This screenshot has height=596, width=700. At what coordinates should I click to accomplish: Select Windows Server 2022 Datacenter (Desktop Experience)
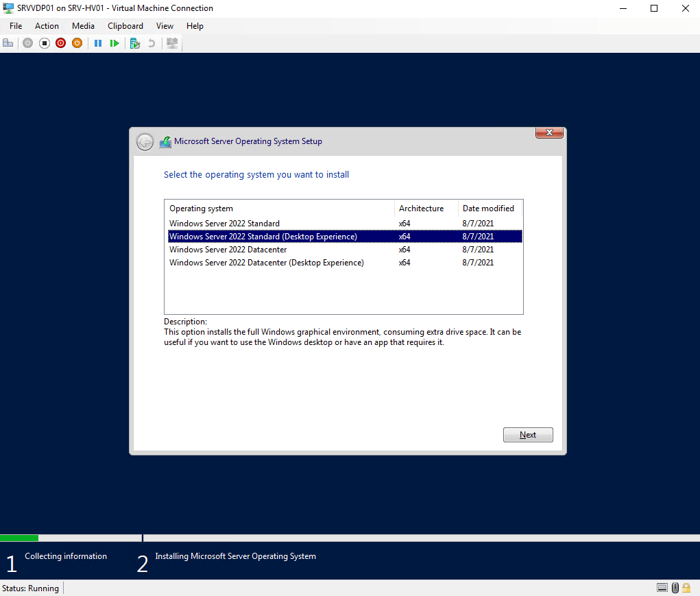[x=266, y=263]
